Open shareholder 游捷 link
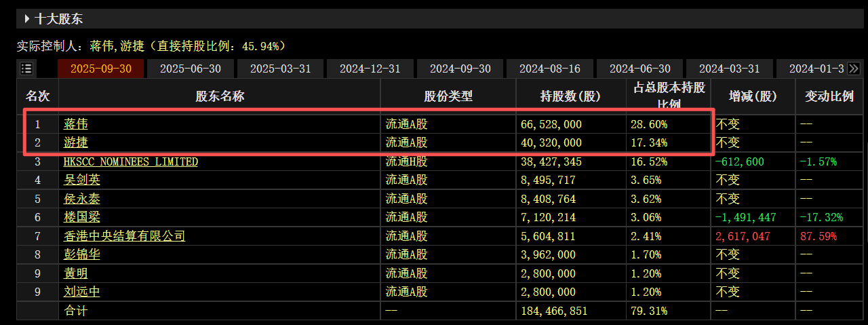Image resolution: width=868 pixels, height=325 pixels. [76, 142]
